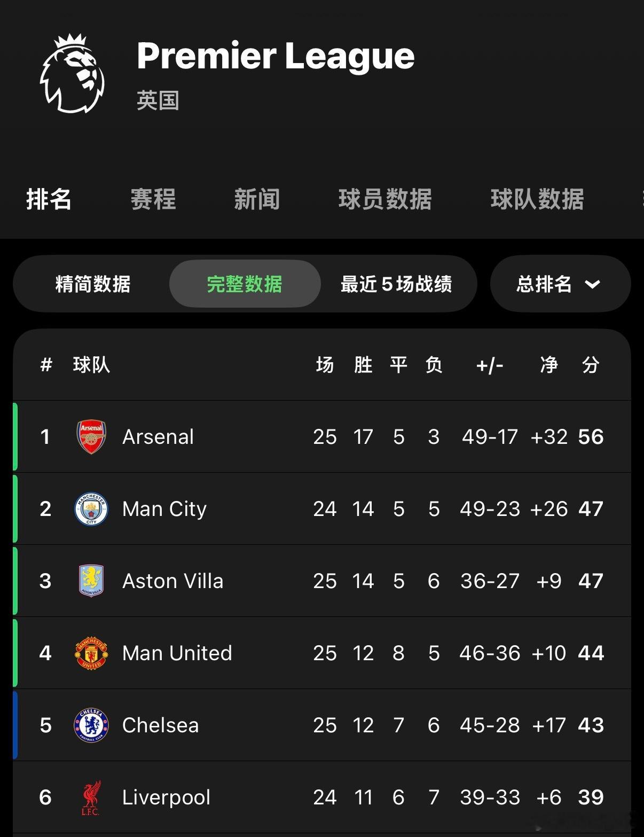
Task: Tap the Liverpool club crest
Action: [91, 797]
